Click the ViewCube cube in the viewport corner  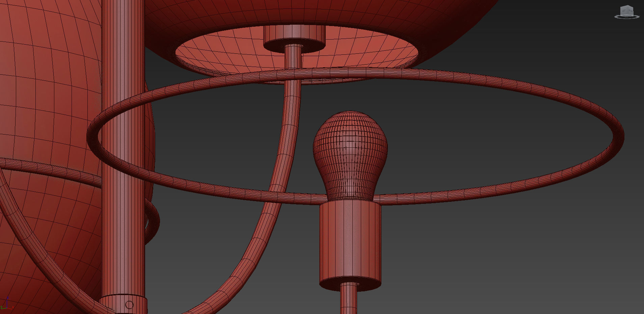click(627, 10)
